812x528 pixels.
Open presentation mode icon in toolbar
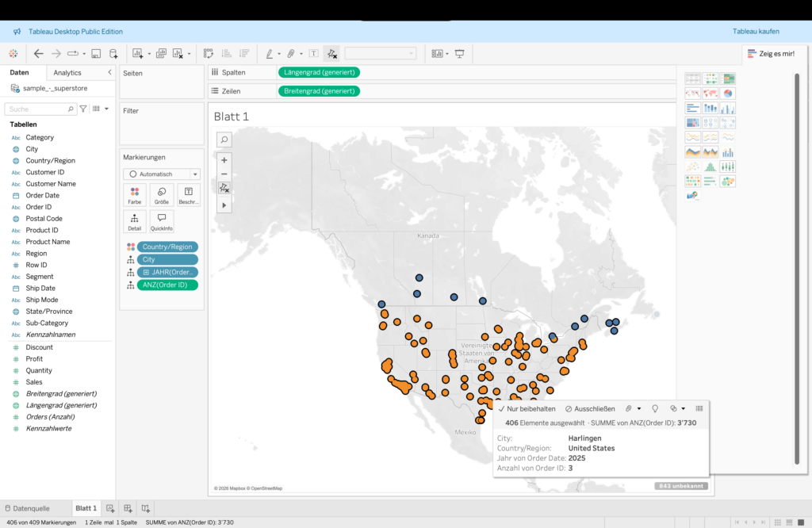(459, 53)
